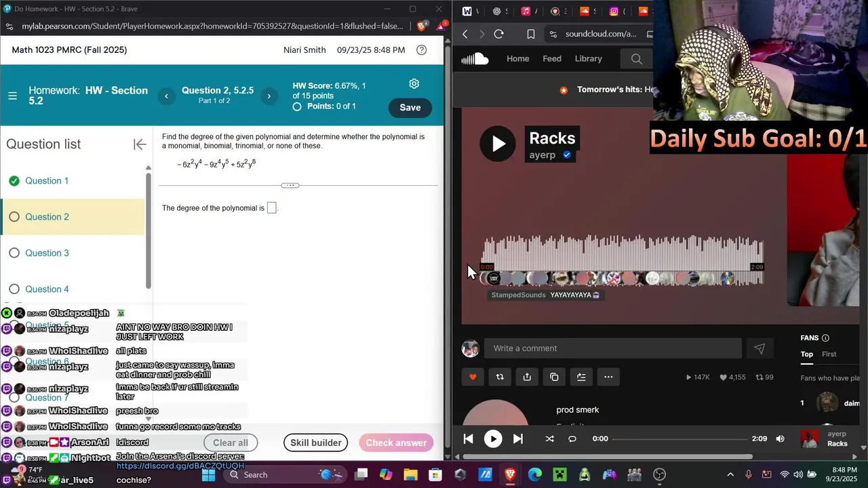The height and width of the screenshot is (488, 868).
Task: Open SoundCloud search icon
Action: click(x=636, y=59)
